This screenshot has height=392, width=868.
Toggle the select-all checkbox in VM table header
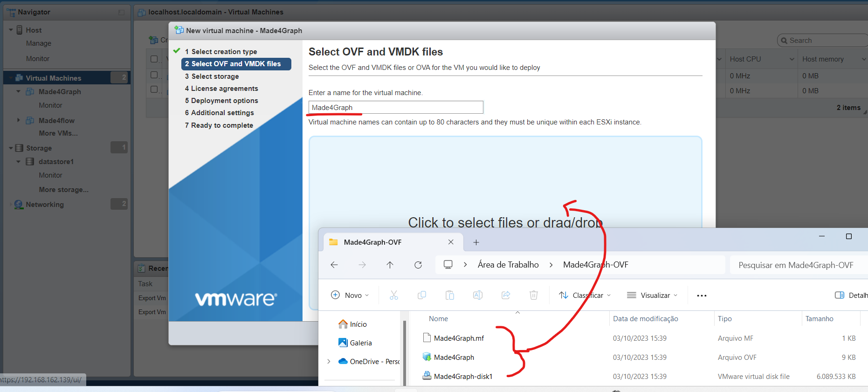click(154, 59)
